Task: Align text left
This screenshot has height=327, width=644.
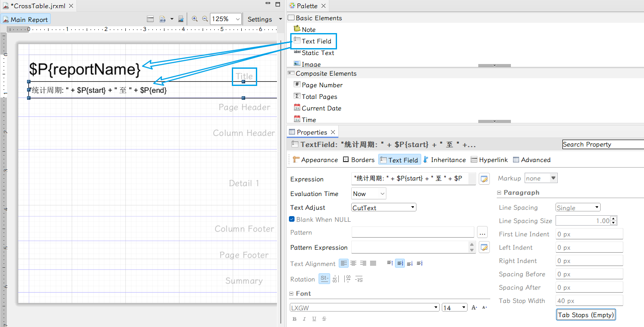Action: (x=343, y=263)
